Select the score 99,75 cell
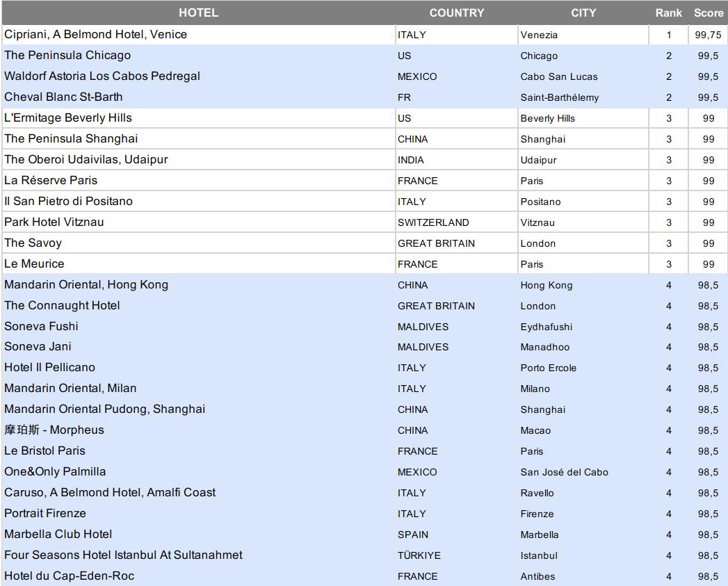728x586 pixels. 708,35
